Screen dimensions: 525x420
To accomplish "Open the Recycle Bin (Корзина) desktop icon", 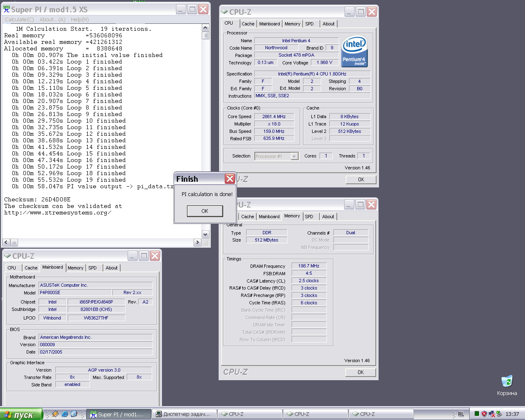I will pos(507,385).
